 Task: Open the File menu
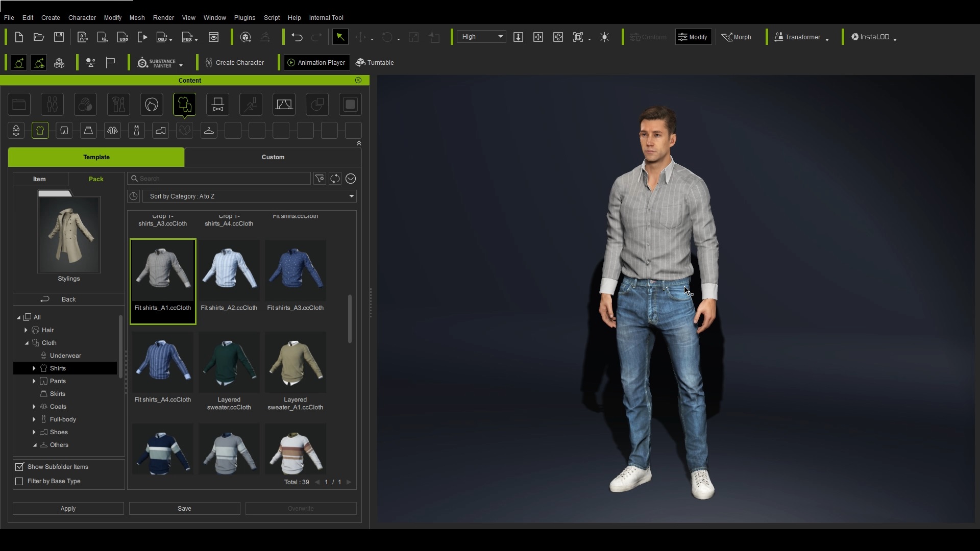9,17
